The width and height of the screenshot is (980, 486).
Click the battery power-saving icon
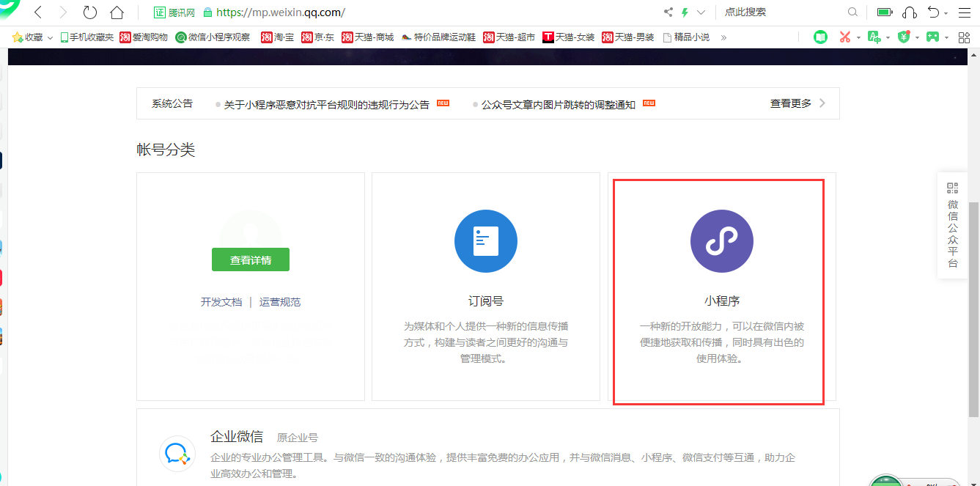[x=883, y=12]
